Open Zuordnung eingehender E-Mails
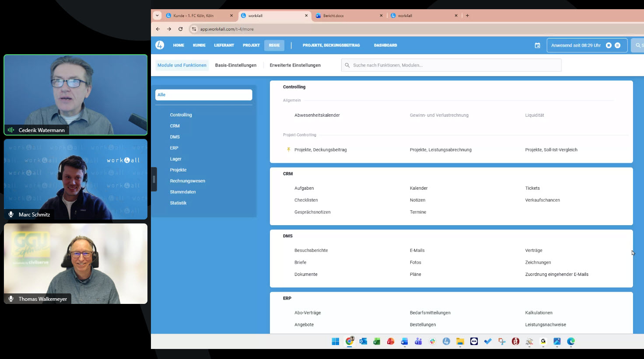 pos(556,275)
